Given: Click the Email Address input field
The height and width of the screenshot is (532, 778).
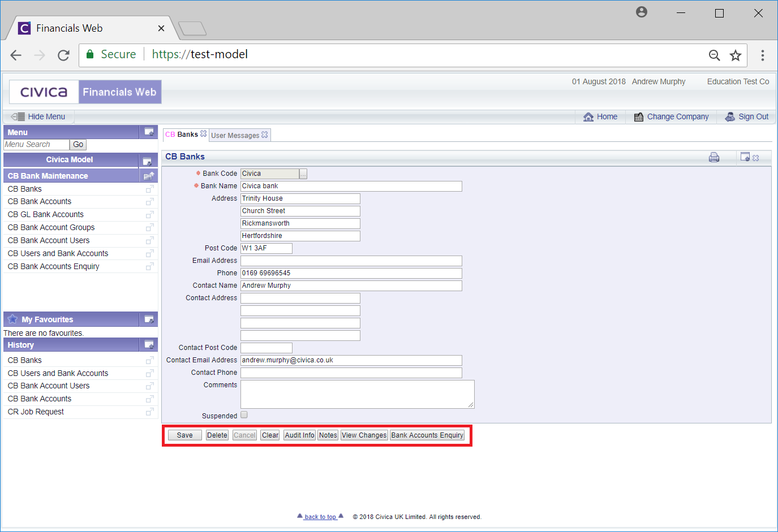Looking at the screenshot, I should (x=351, y=261).
